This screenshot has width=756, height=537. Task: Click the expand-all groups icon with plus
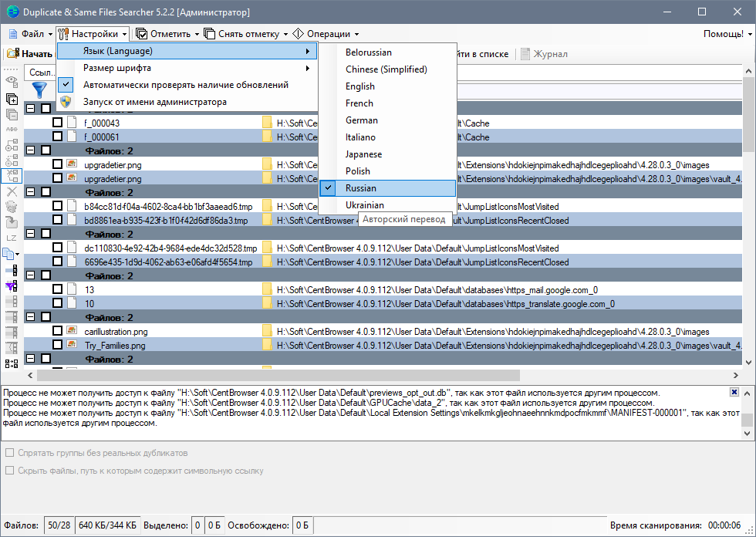click(x=12, y=100)
